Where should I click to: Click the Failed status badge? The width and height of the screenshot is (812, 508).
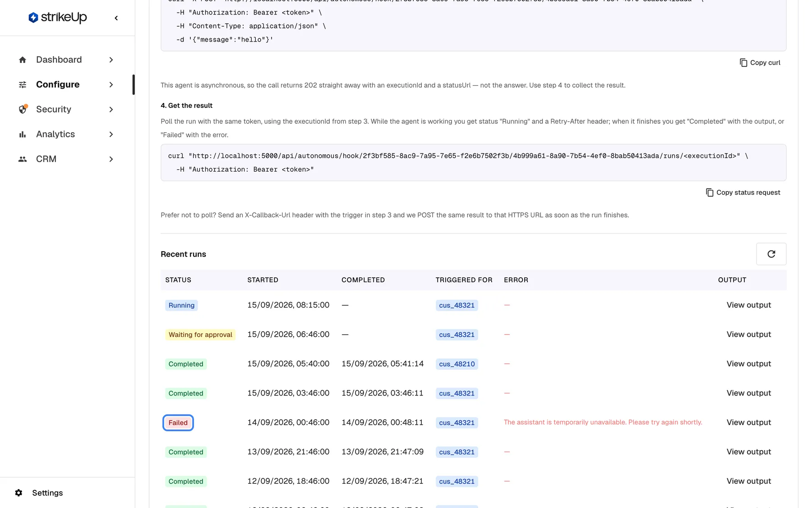click(x=178, y=423)
